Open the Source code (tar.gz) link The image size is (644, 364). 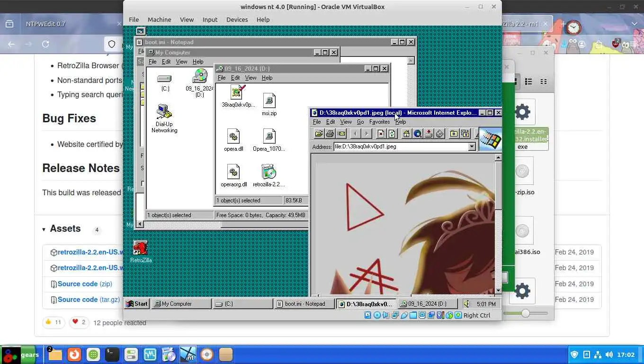[x=89, y=300]
